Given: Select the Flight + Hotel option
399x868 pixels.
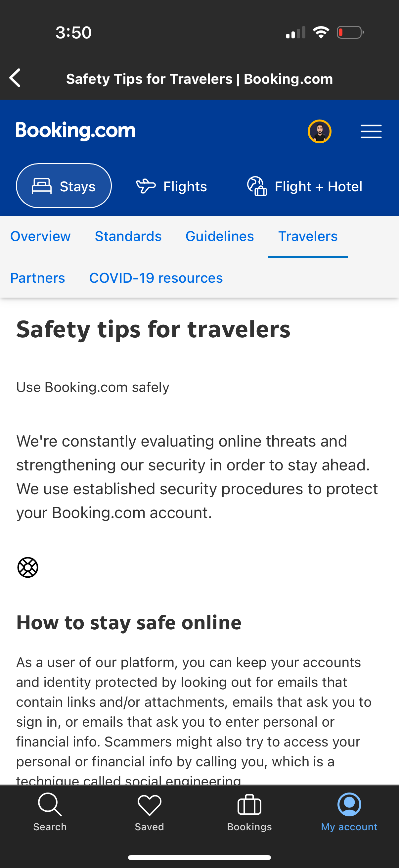Looking at the screenshot, I should coord(303,186).
